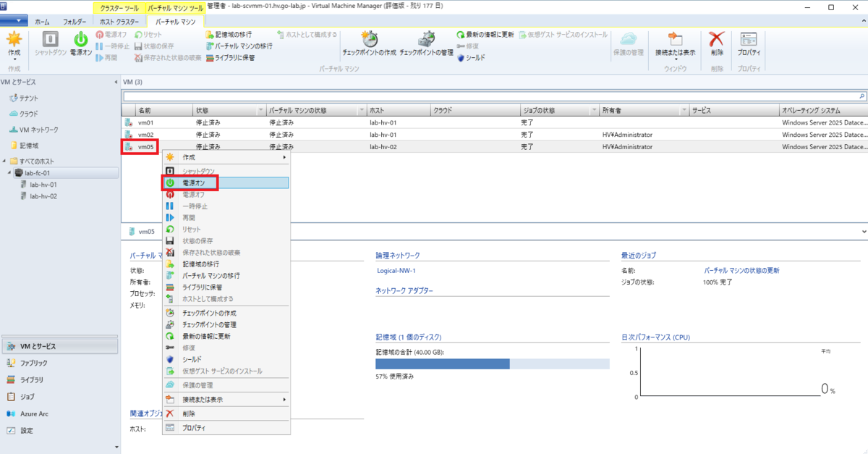
Task: Click the search magnifier icon
Action: 861,96
